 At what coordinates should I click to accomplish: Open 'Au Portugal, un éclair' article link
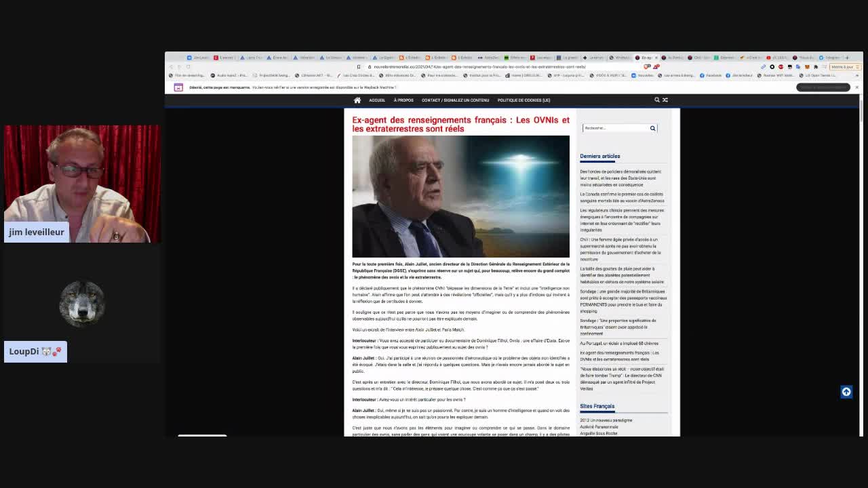(618, 344)
